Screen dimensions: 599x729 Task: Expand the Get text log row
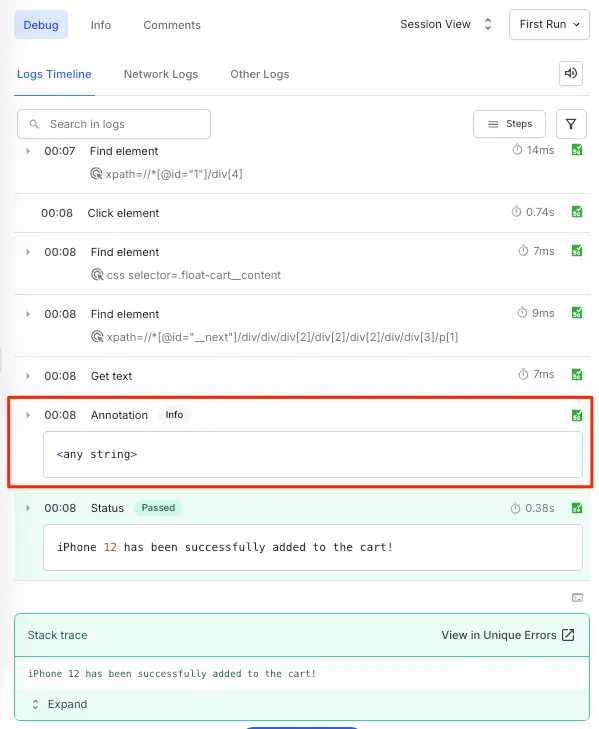tap(28, 376)
